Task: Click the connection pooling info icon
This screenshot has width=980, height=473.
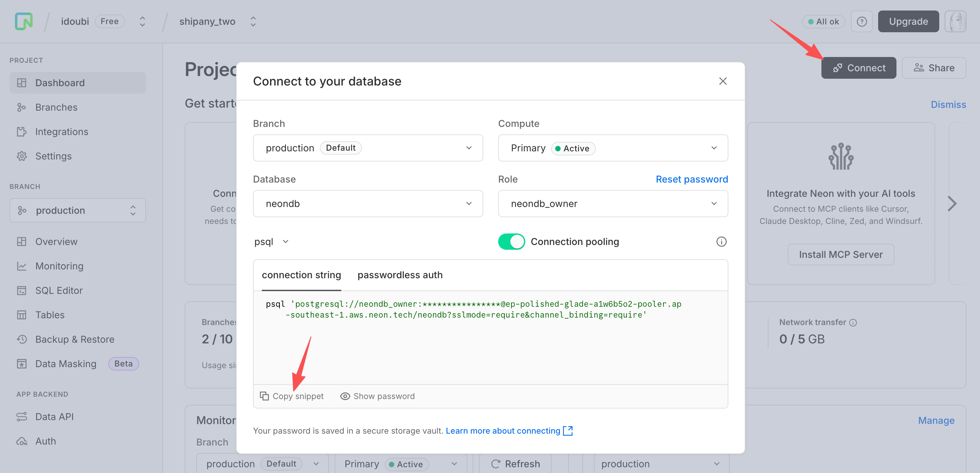Action: [x=721, y=242]
